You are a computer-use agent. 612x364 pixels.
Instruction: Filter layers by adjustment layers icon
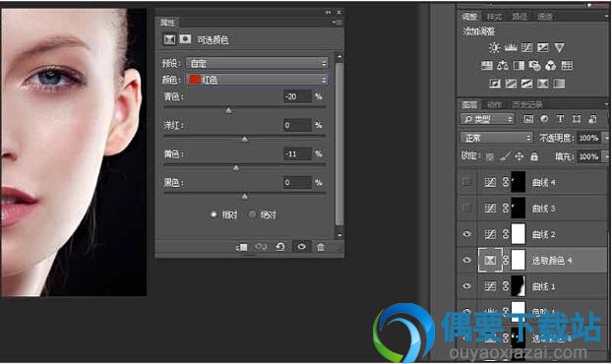(544, 119)
